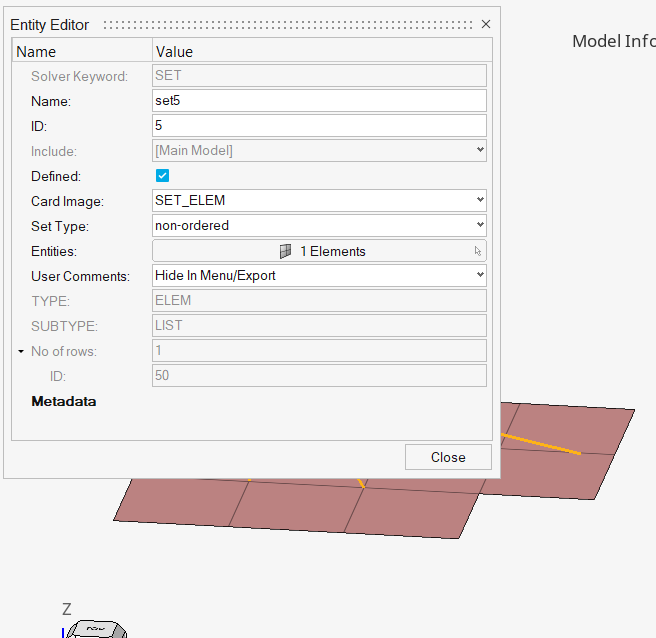Click the Close button
Viewport: 656px width, 638px height.
448,457
